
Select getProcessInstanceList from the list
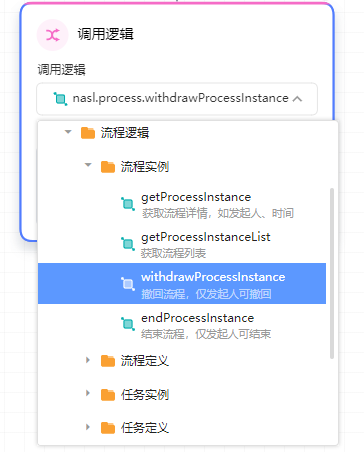(x=182, y=244)
